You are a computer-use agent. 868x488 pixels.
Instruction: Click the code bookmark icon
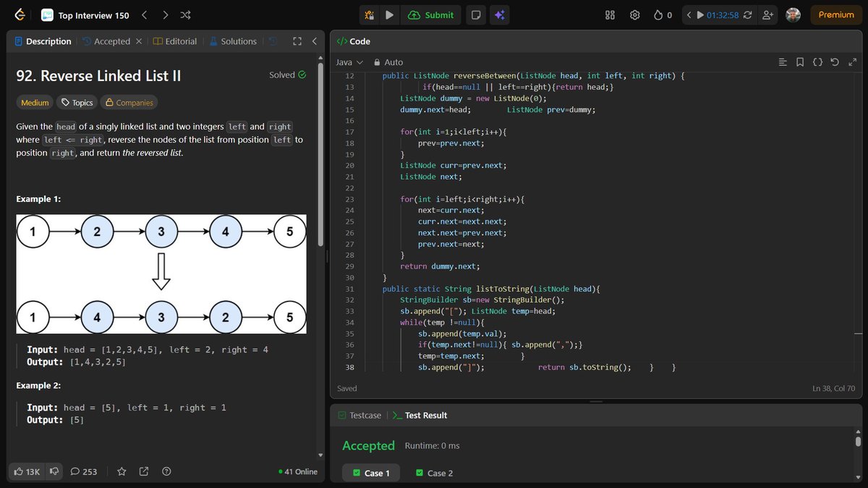coord(799,62)
